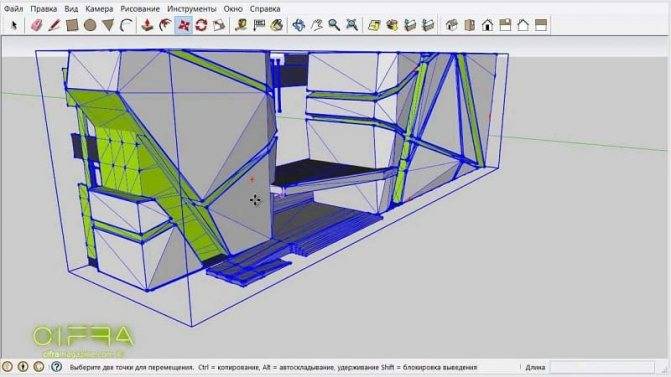Screen dimensions: 671x377
Task: Activate the Pencil line tool
Action: point(54,25)
